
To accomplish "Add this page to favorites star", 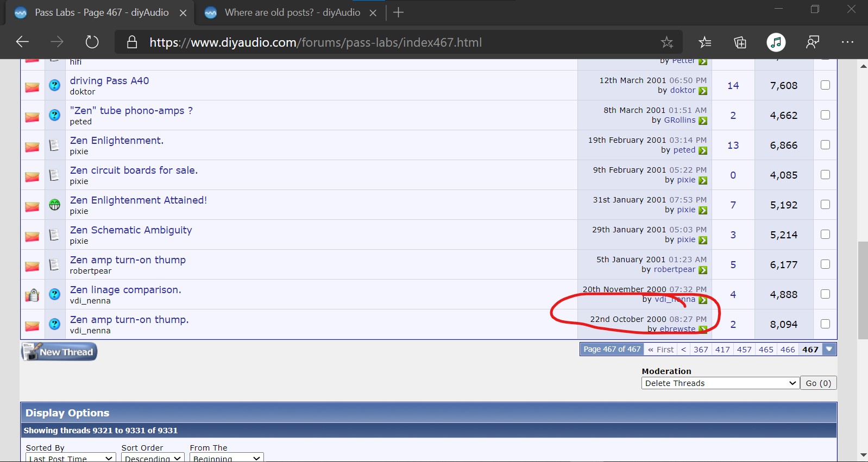I will (666, 42).
